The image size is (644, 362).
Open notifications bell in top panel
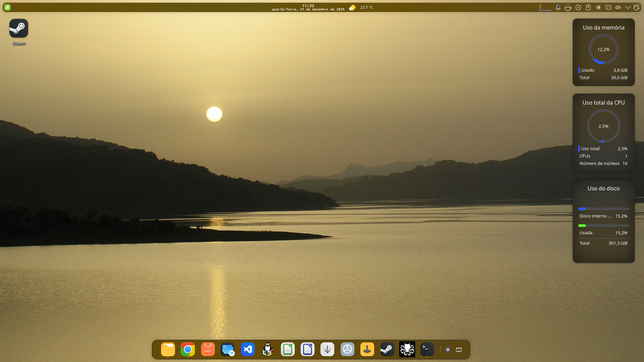558,7
